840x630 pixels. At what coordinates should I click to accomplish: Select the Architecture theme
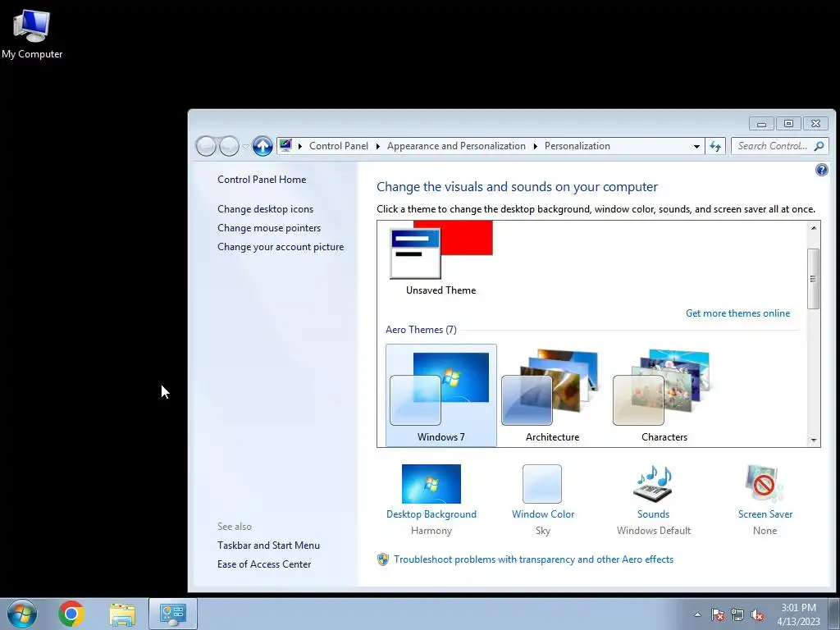(552, 395)
